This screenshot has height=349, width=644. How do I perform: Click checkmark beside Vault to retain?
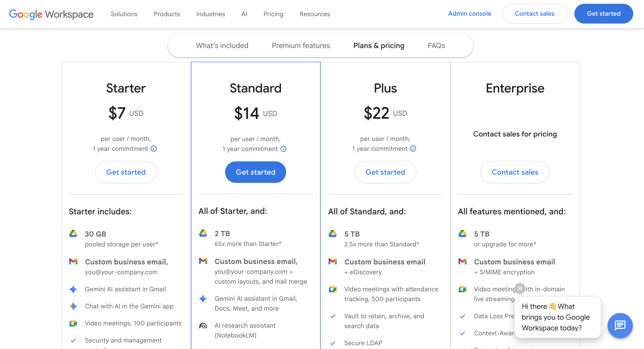coord(333,316)
